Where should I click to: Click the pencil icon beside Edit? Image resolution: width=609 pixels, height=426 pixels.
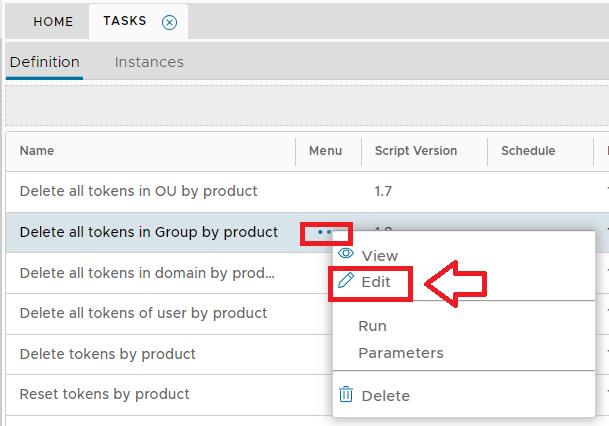(x=346, y=282)
